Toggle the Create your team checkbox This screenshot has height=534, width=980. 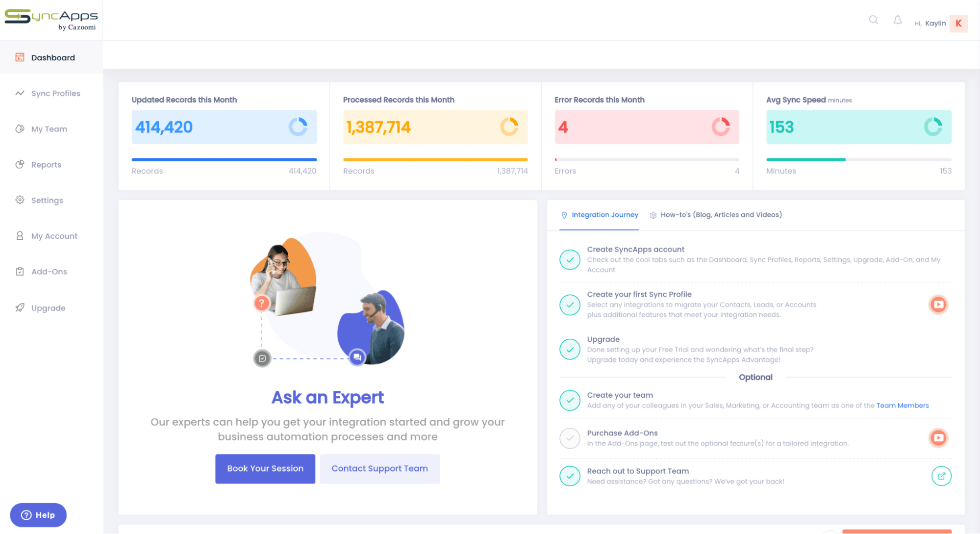click(569, 399)
